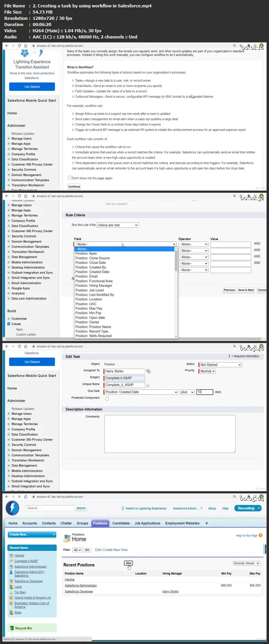Collapse the Create item under Build
This screenshot has width=269, height=644.
coord(9,324)
